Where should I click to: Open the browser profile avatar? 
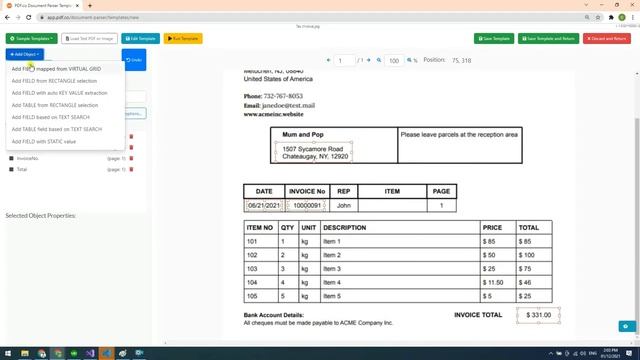pos(622,18)
